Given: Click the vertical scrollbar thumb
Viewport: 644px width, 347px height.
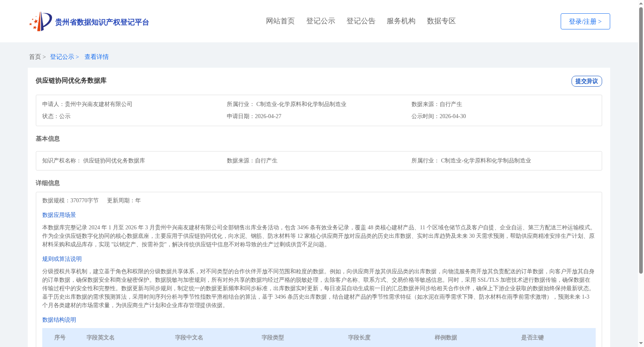Looking at the screenshot, I should click(x=641, y=140).
